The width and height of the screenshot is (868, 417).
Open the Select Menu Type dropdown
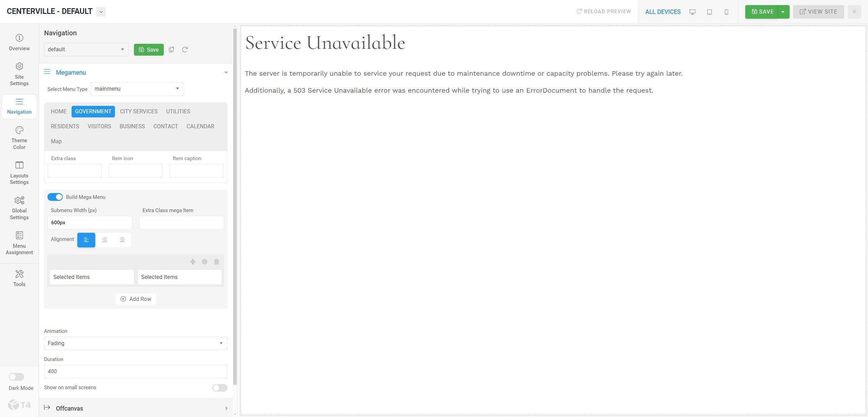point(137,89)
